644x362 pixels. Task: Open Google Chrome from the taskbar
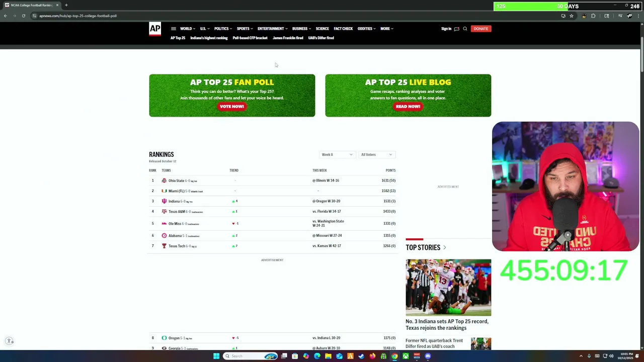coord(394,356)
